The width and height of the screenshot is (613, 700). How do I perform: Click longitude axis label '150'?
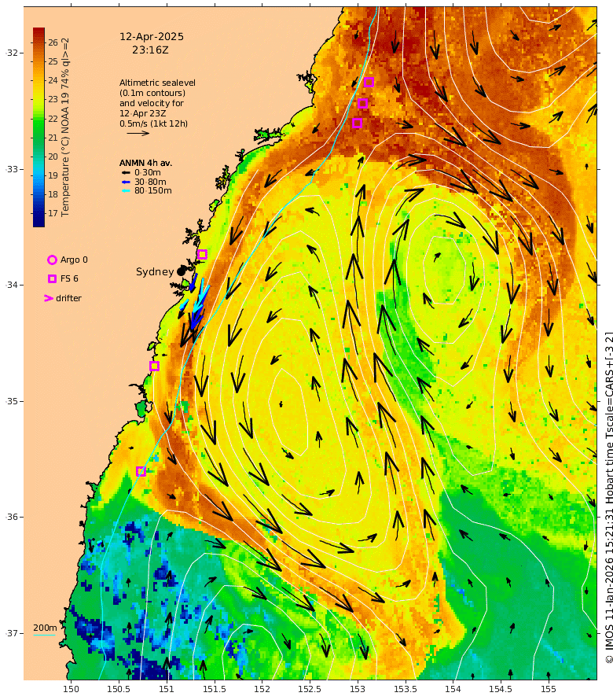(x=71, y=689)
